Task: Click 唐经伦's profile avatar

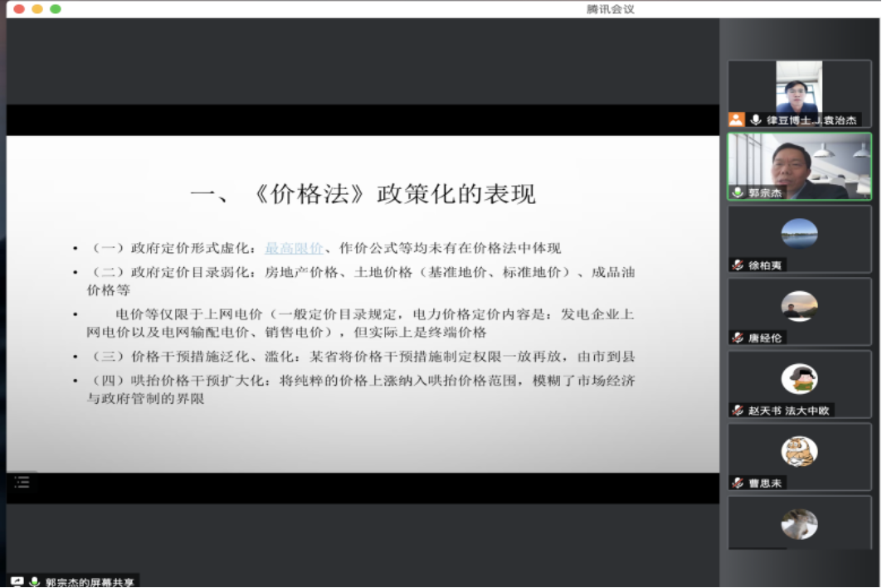Action: tap(799, 306)
